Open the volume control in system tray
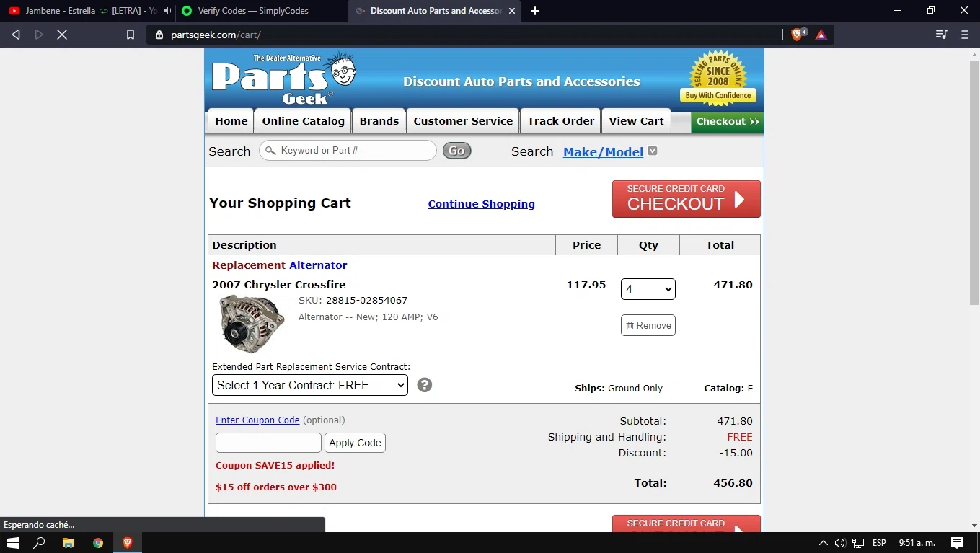Viewport: 980px width, 553px height. [840, 543]
